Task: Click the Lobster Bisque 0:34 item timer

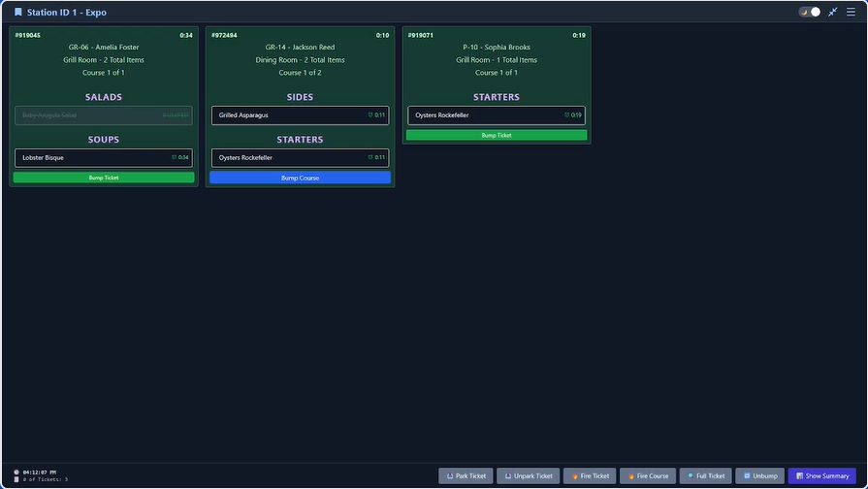Action: click(x=180, y=158)
